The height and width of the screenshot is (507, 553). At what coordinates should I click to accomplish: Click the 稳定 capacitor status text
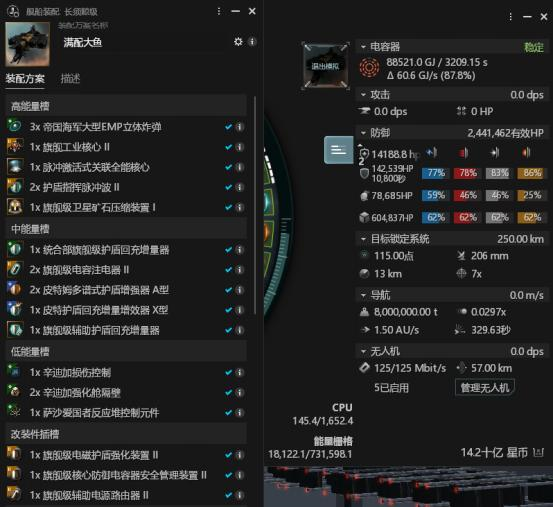[x=534, y=47]
